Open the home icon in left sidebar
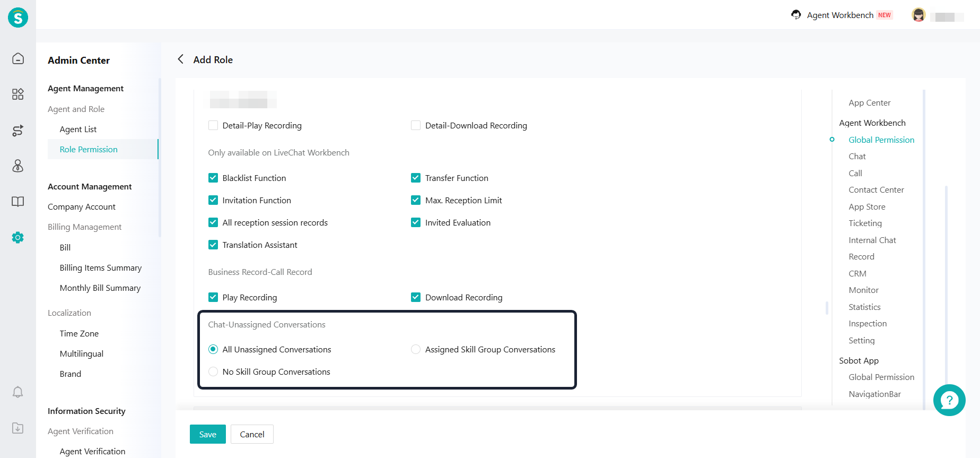 [x=18, y=58]
